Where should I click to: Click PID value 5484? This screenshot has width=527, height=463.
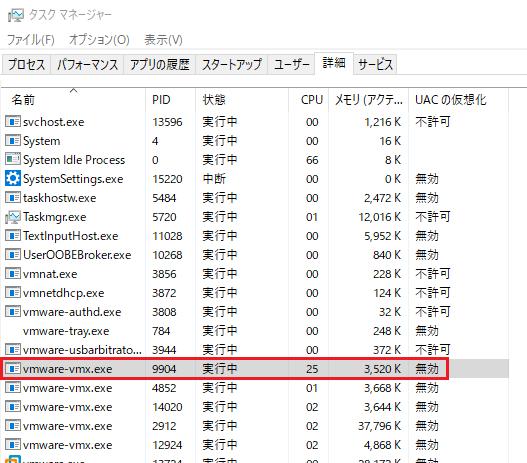(x=164, y=198)
